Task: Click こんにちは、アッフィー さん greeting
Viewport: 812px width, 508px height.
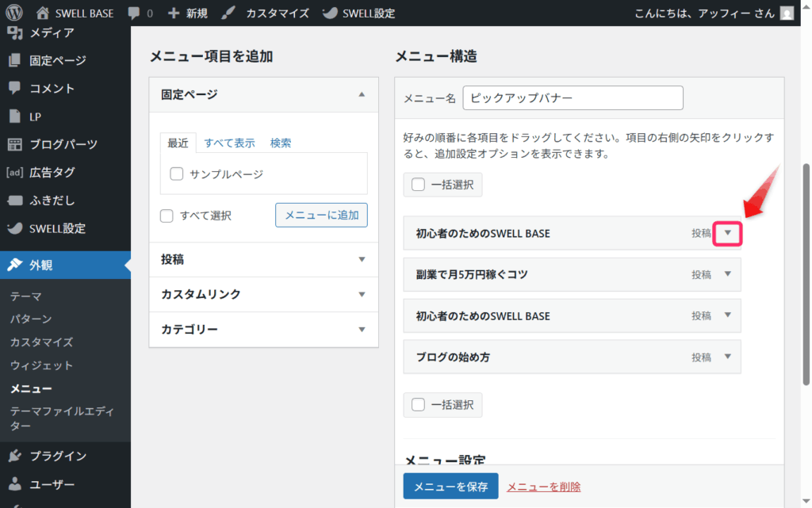Action: tap(705, 13)
